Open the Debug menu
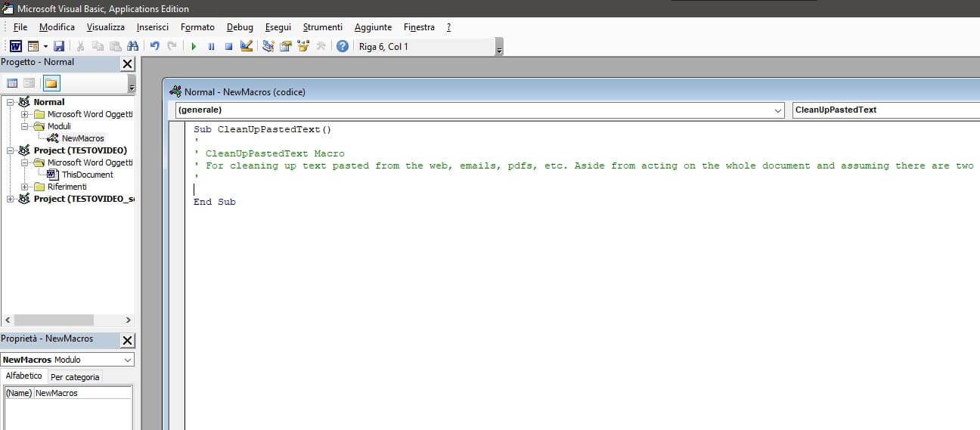The height and width of the screenshot is (430, 980). pos(240,27)
